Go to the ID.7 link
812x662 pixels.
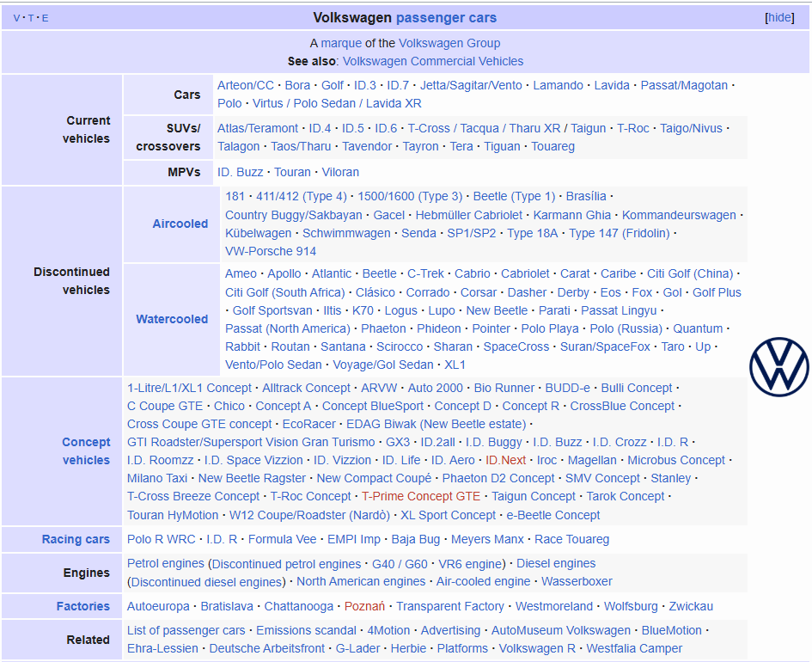(398, 85)
